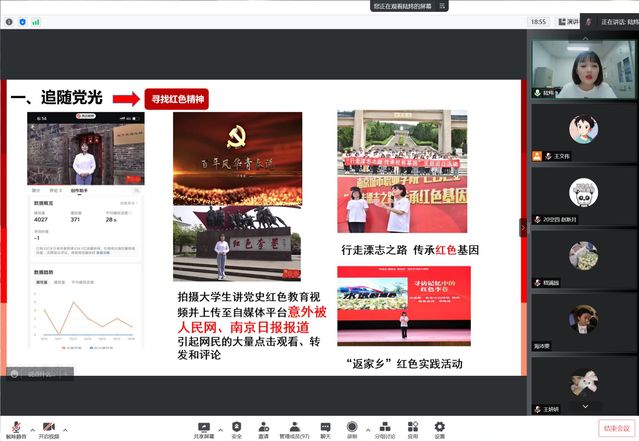639x441 pixels.
Task: Open the Security shield icon
Action: [236, 425]
